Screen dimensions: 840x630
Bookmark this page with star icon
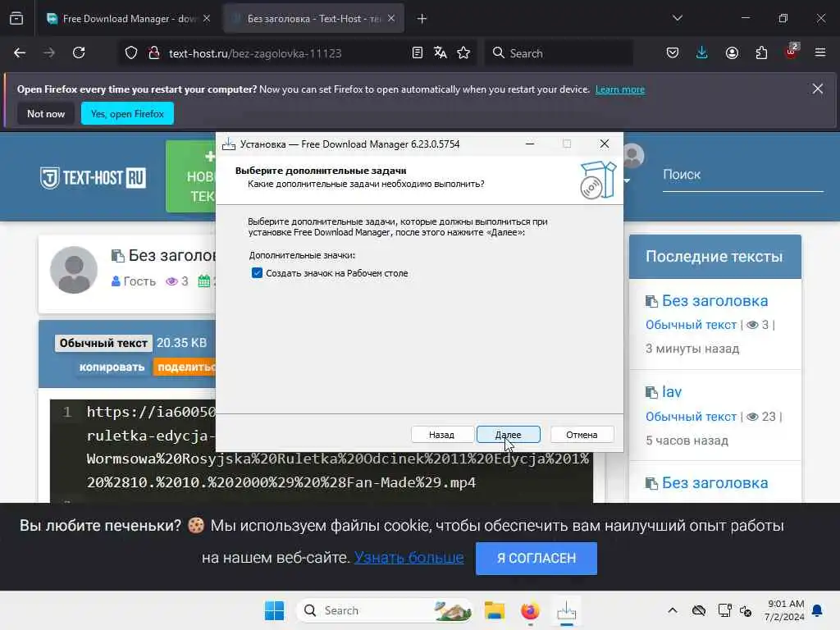tap(463, 53)
